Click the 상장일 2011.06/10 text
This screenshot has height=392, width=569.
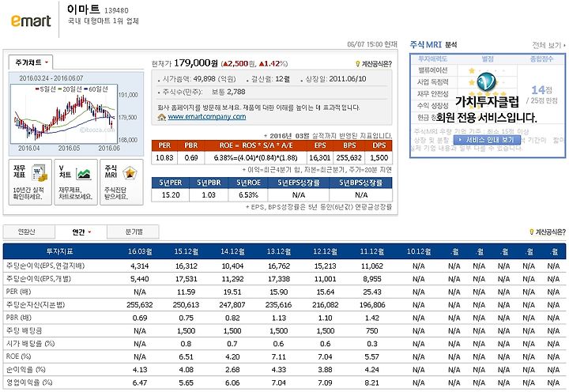tap(336, 79)
